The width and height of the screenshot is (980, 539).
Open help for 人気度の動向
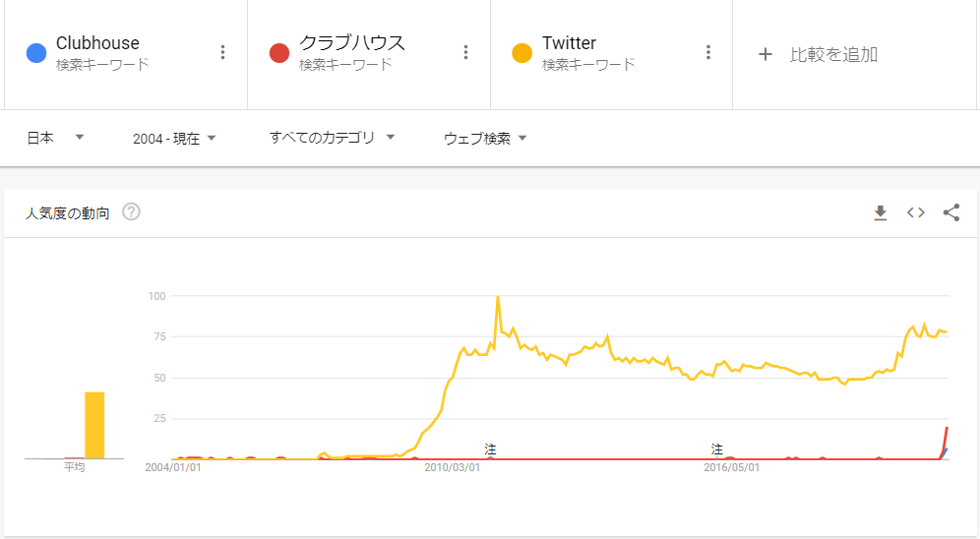(131, 211)
